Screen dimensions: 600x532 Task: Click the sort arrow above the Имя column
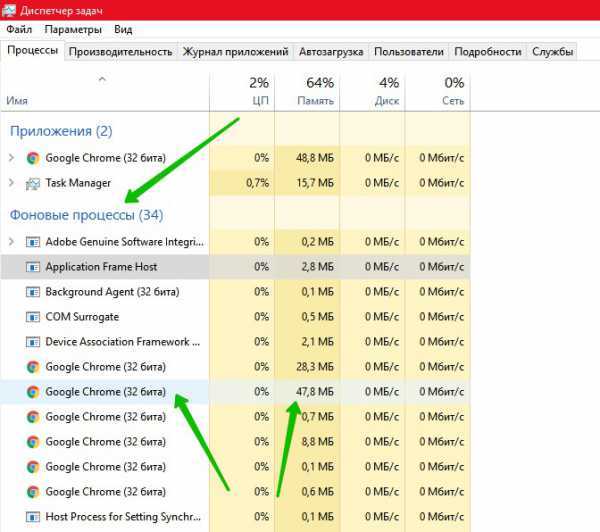click(102, 80)
